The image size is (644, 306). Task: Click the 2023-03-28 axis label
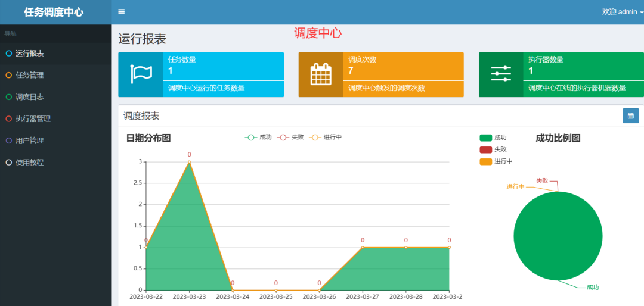[x=406, y=296]
